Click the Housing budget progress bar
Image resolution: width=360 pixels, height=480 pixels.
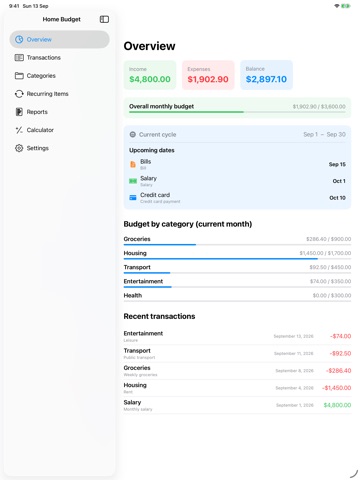(x=237, y=259)
